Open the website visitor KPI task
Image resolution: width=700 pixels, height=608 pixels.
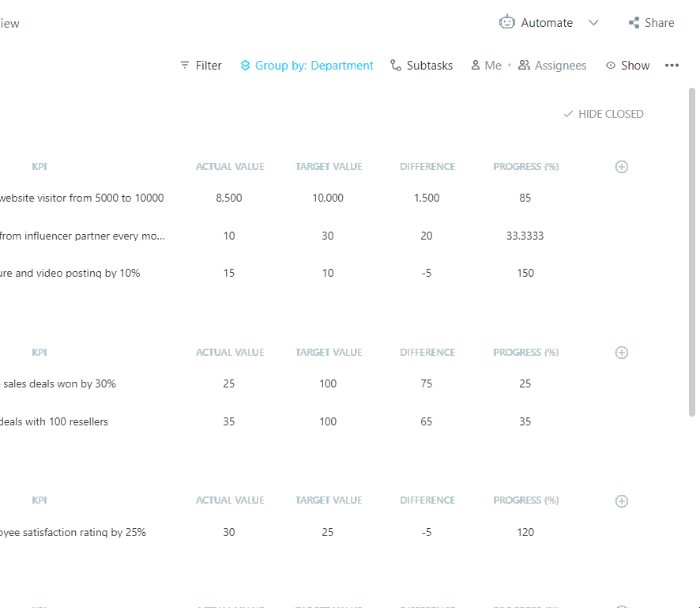click(82, 198)
